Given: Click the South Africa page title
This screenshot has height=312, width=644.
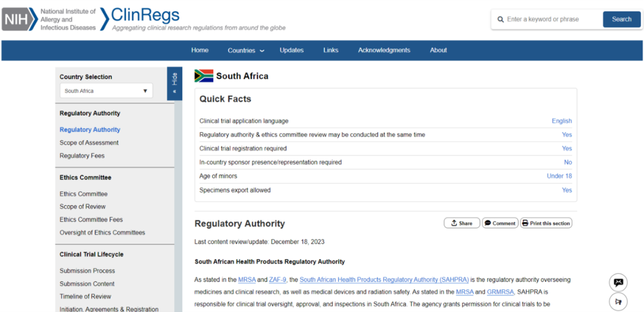Looking at the screenshot, I should tap(242, 76).
